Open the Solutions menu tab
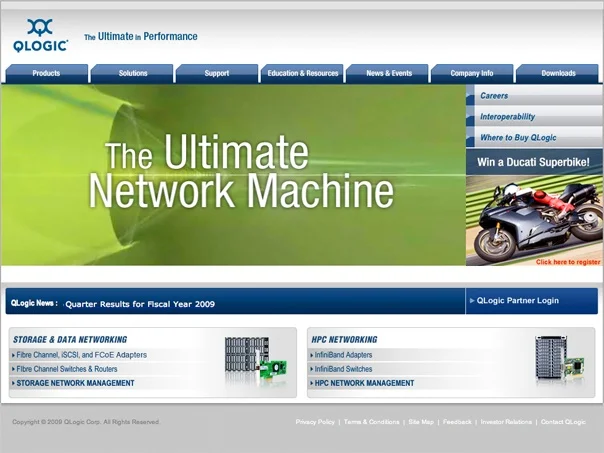604x453 pixels. (132, 73)
